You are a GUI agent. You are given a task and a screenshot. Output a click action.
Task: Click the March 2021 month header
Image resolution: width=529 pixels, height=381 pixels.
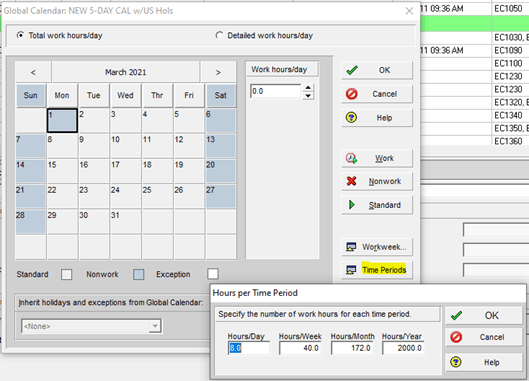pyautogui.click(x=126, y=72)
